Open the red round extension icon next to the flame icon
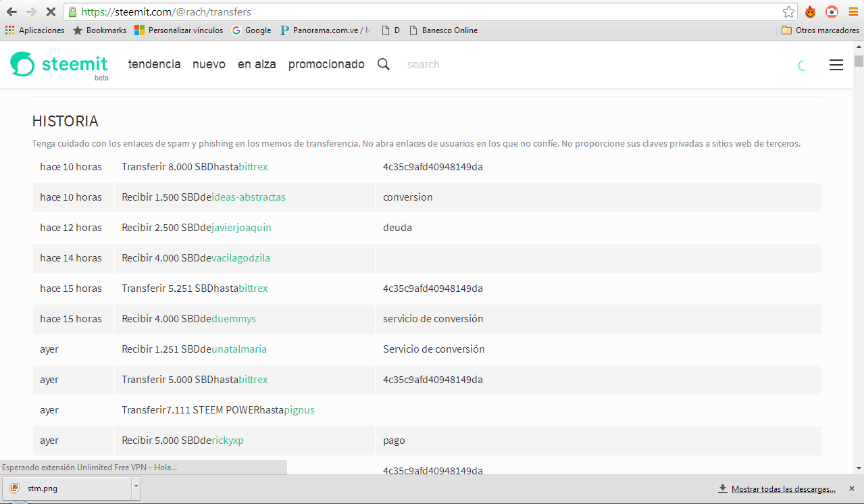This screenshot has width=864, height=504. point(832,11)
